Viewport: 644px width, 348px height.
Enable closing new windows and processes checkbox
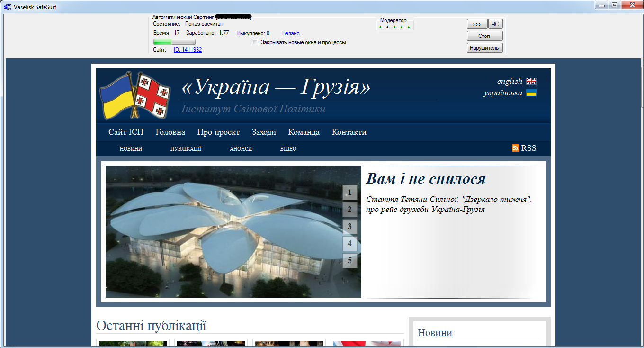(x=255, y=42)
